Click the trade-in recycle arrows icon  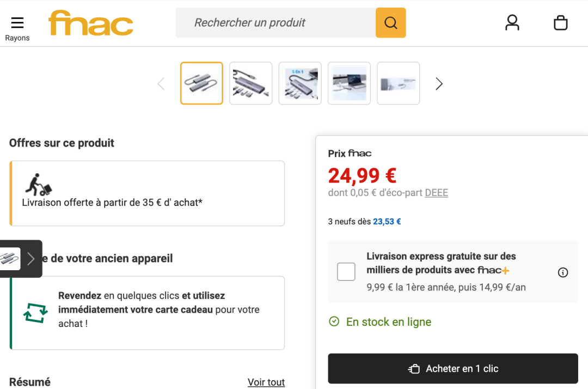[35, 313]
